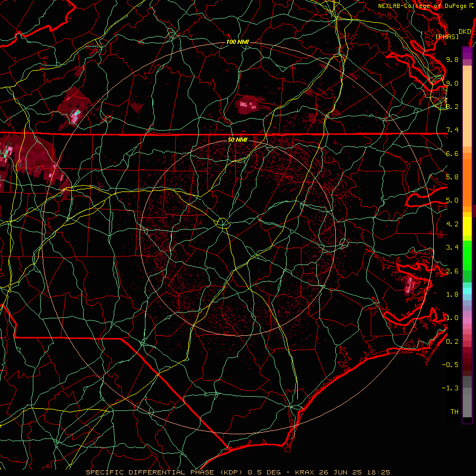Select the 4.2 scale label
476x476 pixels.
tap(452, 224)
